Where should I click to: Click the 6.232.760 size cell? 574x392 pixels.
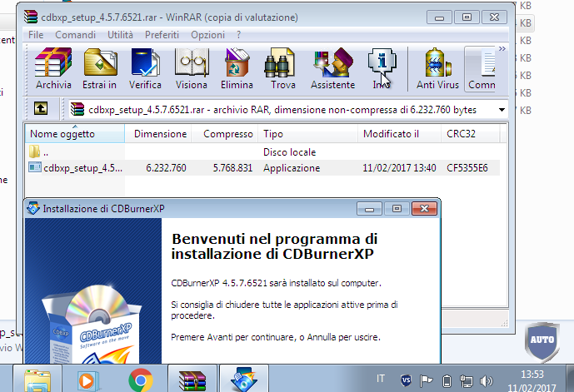166,168
